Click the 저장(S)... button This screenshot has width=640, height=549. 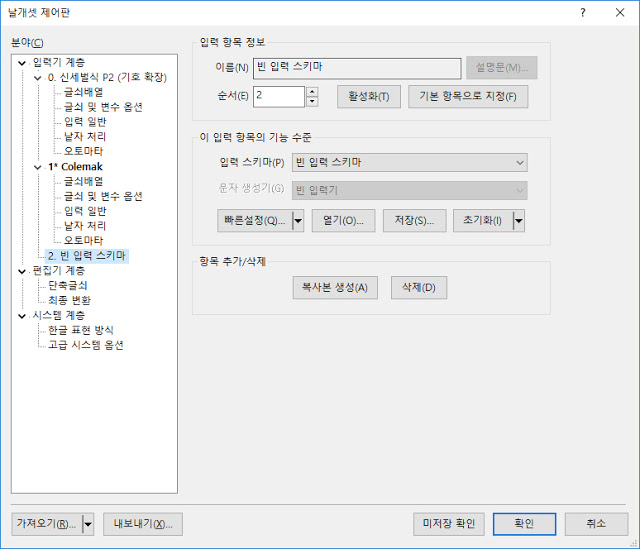coord(414,221)
